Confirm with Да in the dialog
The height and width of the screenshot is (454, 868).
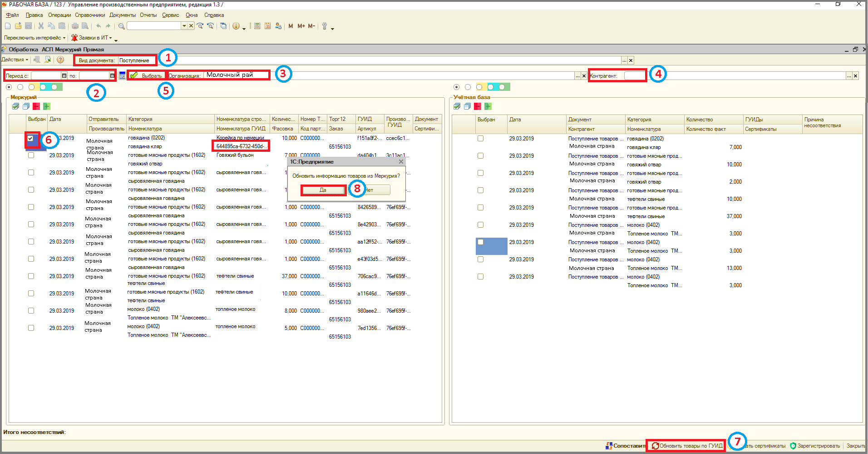(x=323, y=190)
